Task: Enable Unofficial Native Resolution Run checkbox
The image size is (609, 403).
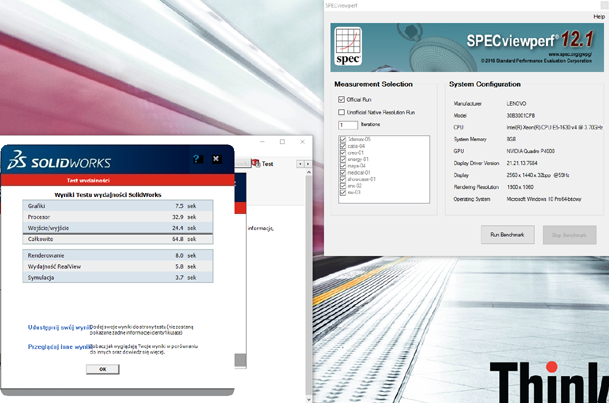Action: [x=341, y=112]
